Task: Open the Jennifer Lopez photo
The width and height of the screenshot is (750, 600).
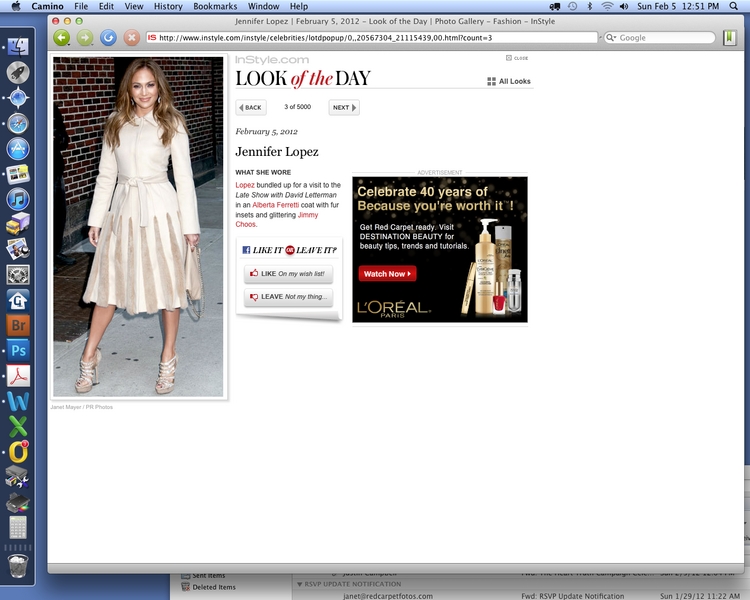Action: coord(138,227)
